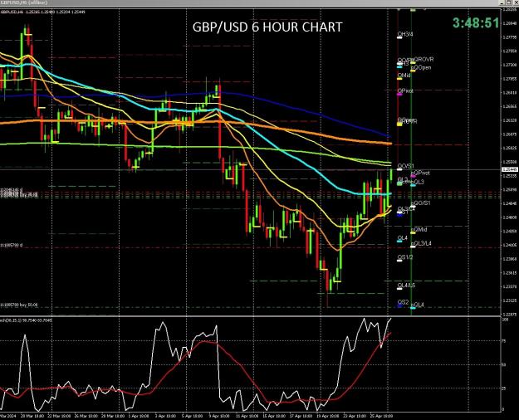Select the pQOpen level label
The image size is (519, 420).
421,67
